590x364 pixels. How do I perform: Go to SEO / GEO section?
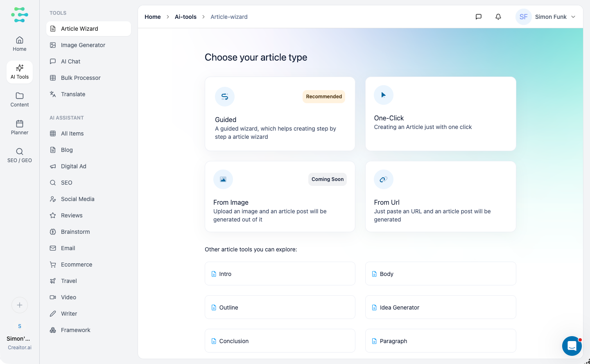20,155
